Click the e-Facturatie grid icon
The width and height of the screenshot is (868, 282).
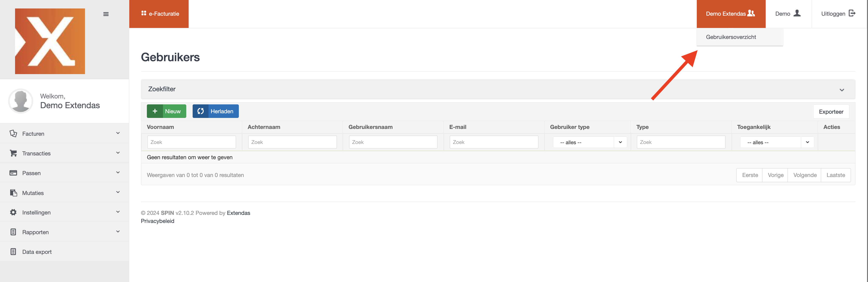143,13
